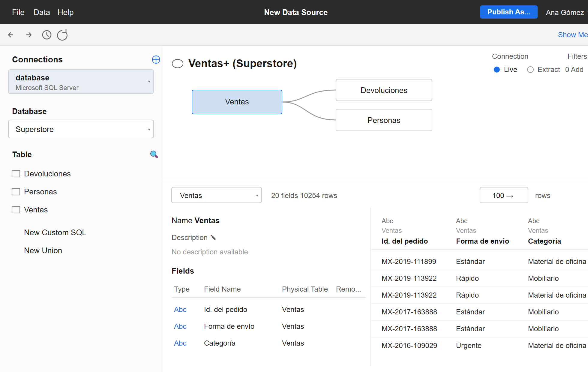This screenshot has width=588, height=372.
Task: Click Id. del pedido field name row
Action: point(226,310)
